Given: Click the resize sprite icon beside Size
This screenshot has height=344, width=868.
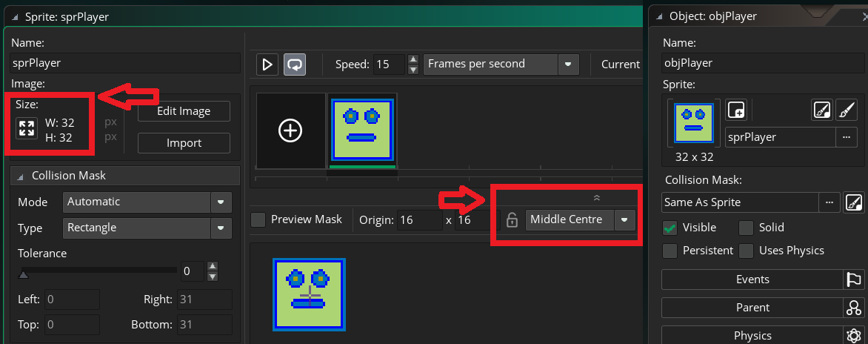Looking at the screenshot, I should point(26,128).
